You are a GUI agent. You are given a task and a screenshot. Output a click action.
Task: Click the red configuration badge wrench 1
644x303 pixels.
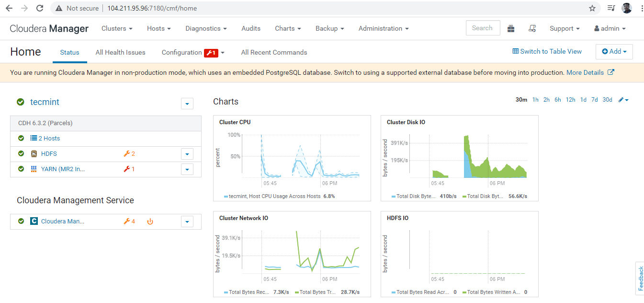coord(211,53)
